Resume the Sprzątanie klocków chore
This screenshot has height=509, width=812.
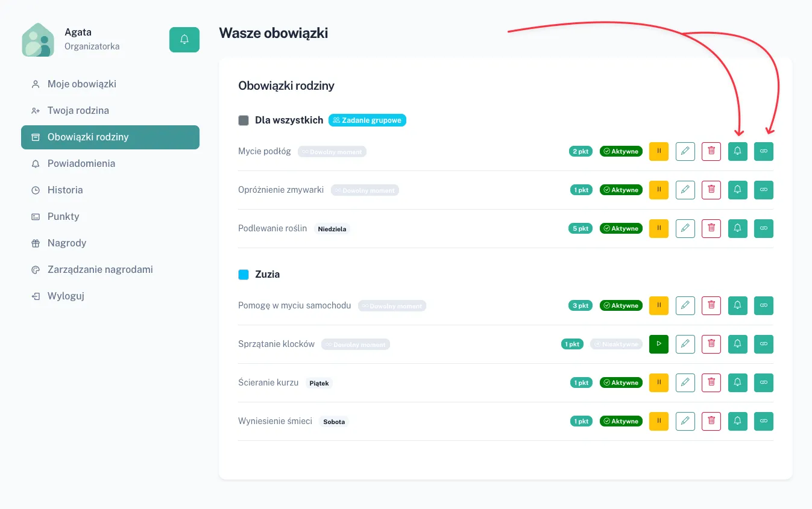coord(659,345)
